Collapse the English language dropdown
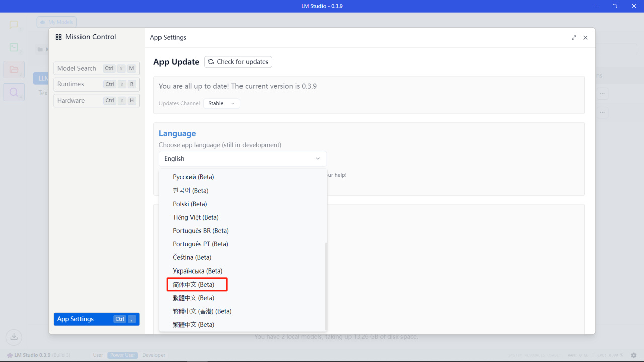Viewport: 644px width, 362px height. pos(243,159)
